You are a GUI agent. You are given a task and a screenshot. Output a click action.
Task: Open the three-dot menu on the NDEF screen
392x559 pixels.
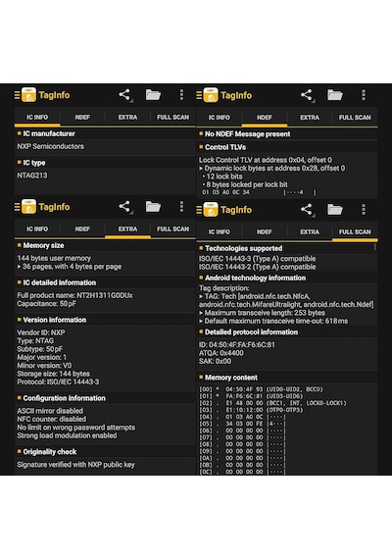(364, 95)
